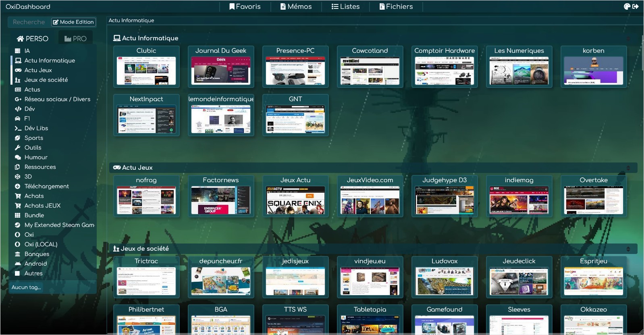This screenshot has width=644, height=335.
Task: Click the Aucun tag field
Action: [x=52, y=287]
